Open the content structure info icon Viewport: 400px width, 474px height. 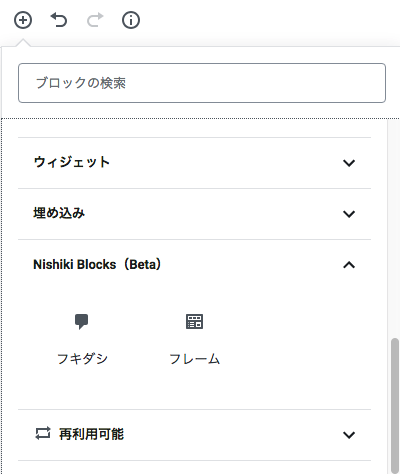131,20
